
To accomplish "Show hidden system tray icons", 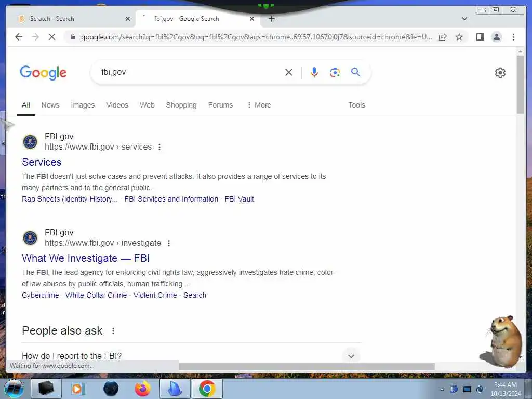I will (x=442, y=389).
